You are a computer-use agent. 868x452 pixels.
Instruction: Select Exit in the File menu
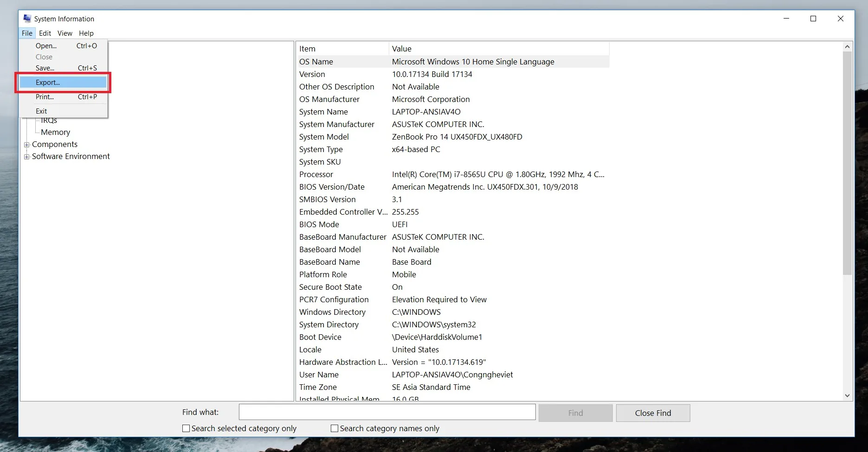tap(63, 111)
